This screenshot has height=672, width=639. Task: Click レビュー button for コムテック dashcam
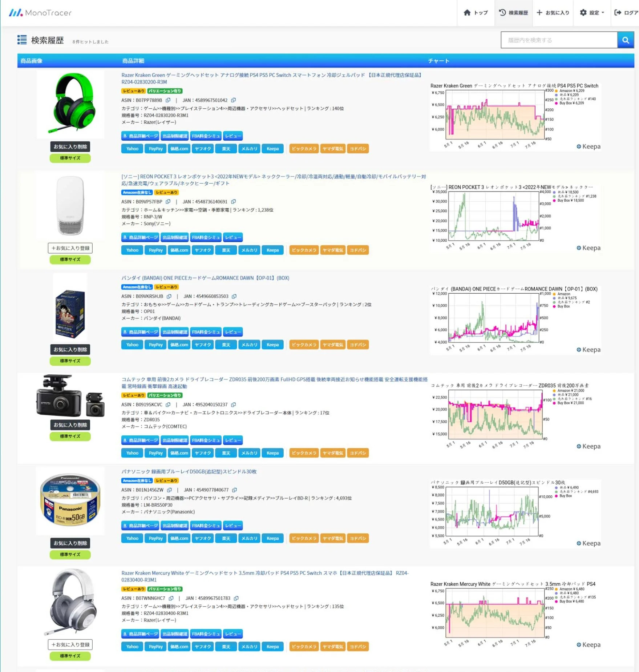tap(233, 440)
